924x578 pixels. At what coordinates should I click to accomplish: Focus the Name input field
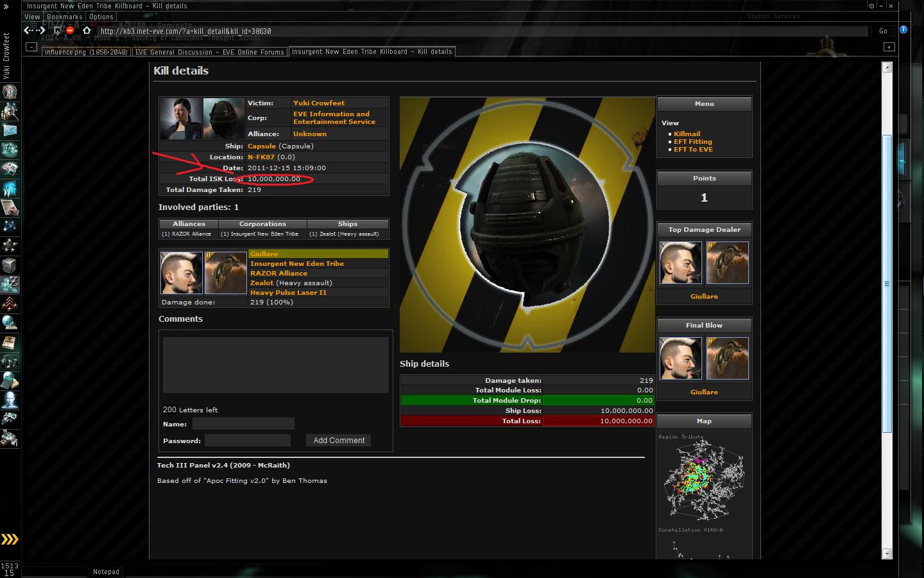coord(243,424)
